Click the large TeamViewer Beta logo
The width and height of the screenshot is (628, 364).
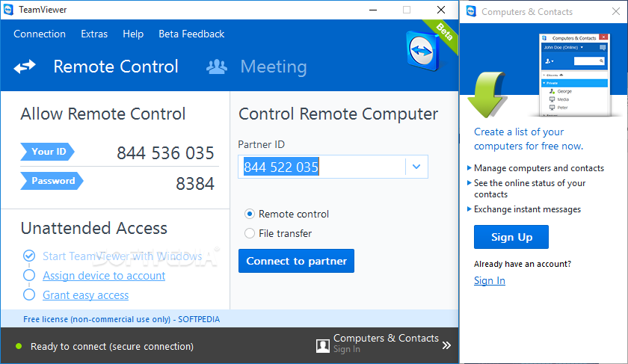[423, 52]
